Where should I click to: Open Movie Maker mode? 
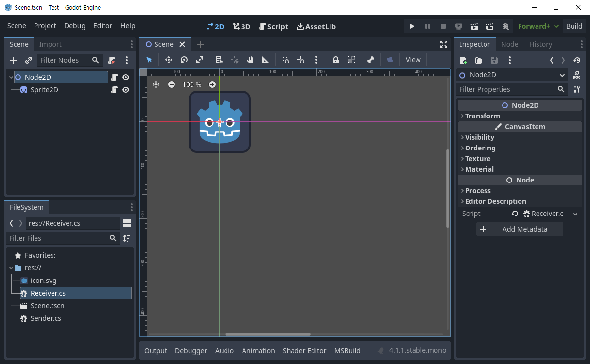pos(505,26)
